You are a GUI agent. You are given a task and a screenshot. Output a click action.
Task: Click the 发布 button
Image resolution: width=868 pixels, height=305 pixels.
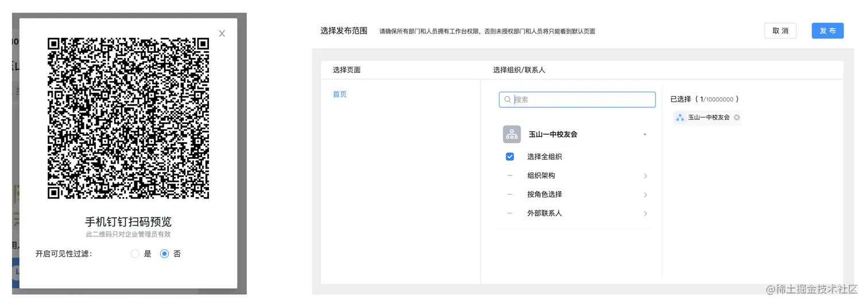[x=827, y=31]
